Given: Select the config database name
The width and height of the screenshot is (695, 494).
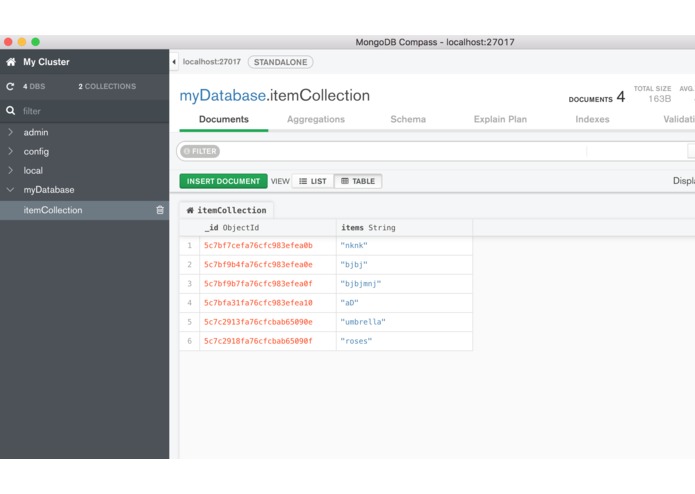Looking at the screenshot, I should pyautogui.click(x=36, y=152).
